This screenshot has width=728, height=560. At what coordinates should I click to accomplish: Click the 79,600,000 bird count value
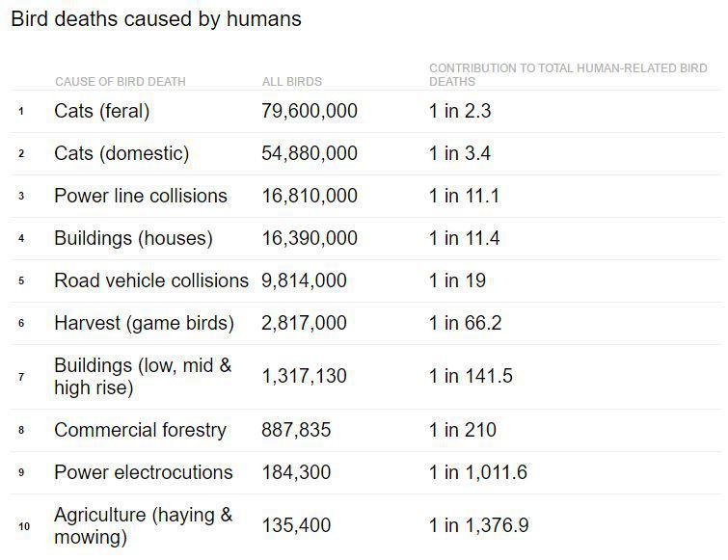pyautogui.click(x=310, y=111)
